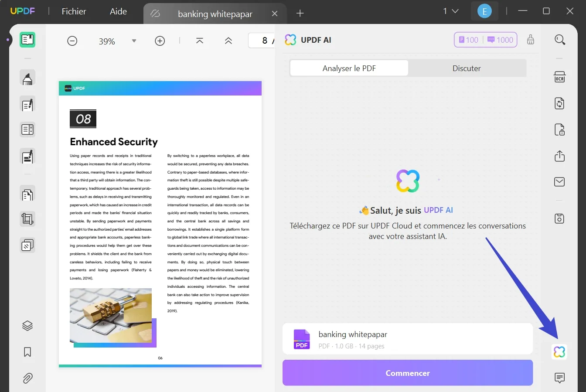Open the Attachments paperclip panel

27,378
